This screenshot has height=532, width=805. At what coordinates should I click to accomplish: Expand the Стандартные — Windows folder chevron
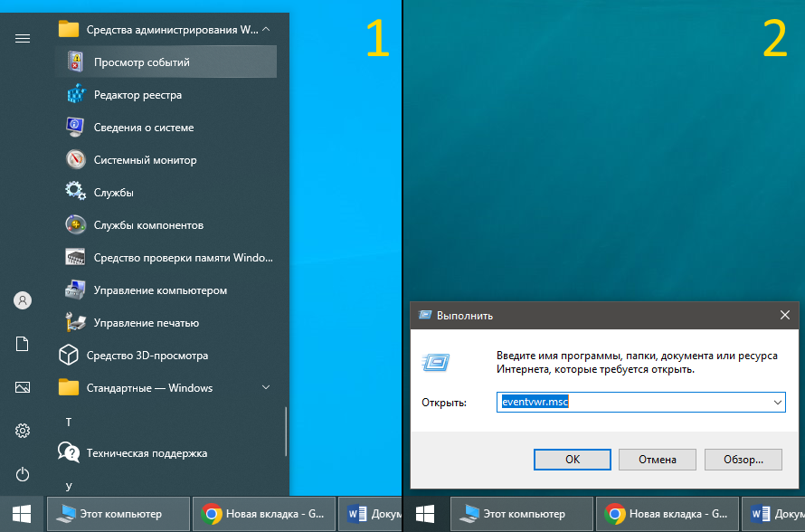pos(266,387)
